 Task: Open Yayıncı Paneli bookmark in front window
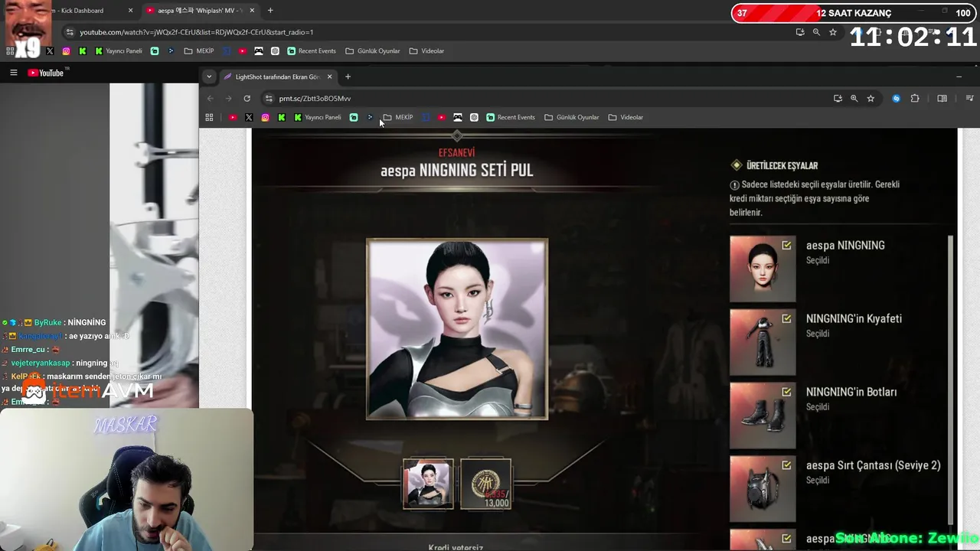(318, 117)
